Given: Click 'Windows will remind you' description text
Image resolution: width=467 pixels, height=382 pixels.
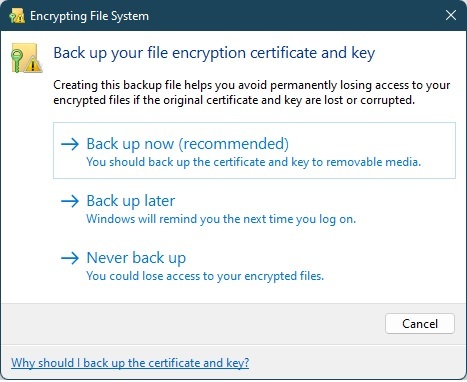Looking at the screenshot, I should (x=221, y=219).
